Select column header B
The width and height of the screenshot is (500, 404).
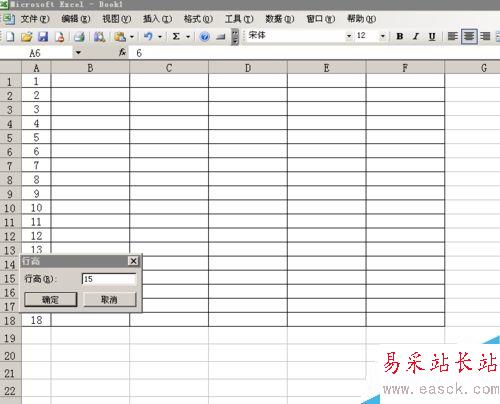[90, 68]
